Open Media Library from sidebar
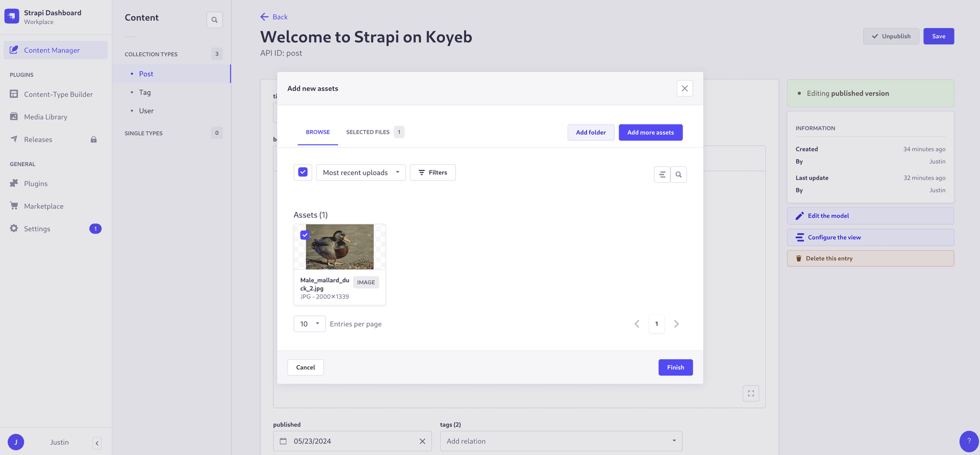This screenshot has width=980, height=455. pyautogui.click(x=45, y=117)
